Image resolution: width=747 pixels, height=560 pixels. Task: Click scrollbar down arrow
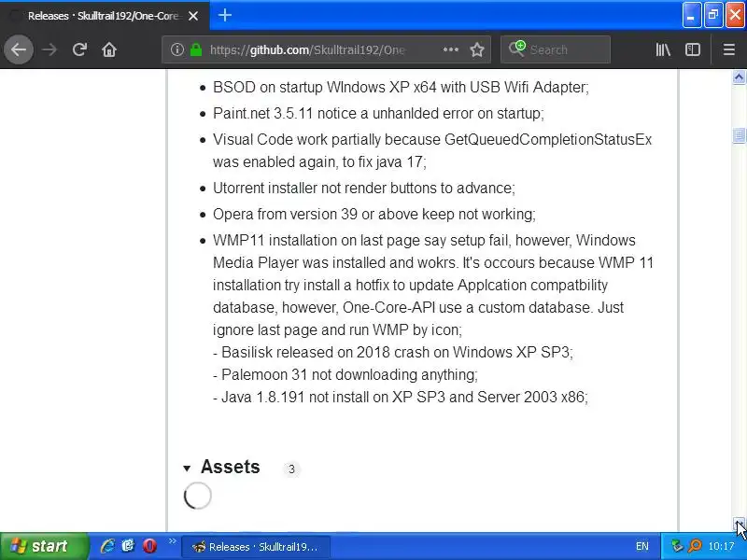coord(739,524)
